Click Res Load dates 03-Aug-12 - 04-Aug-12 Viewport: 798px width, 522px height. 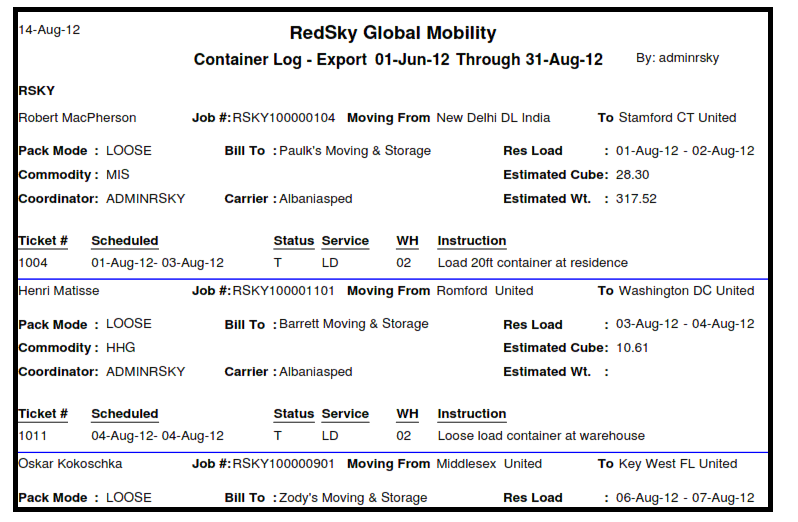[x=685, y=324]
